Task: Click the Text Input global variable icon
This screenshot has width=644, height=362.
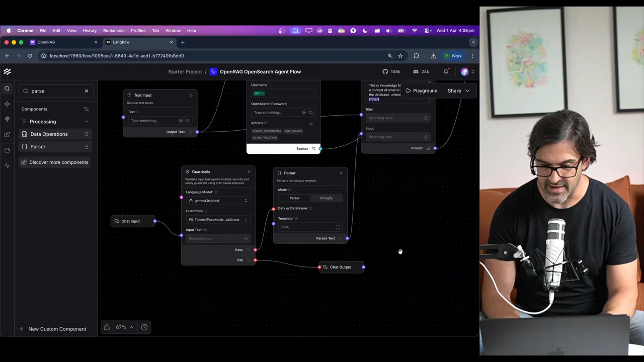Action: (x=181, y=121)
